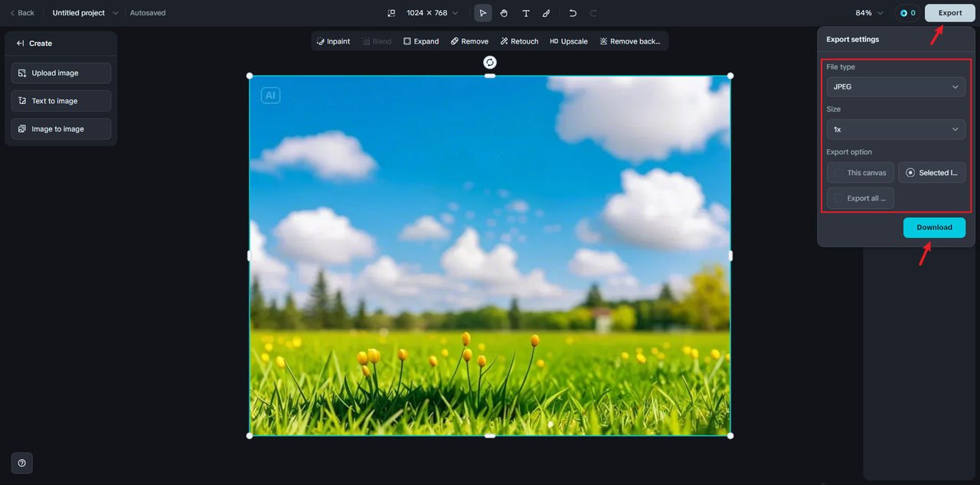Open Text to image generator
Image resolution: width=980 pixels, height=485 pixels.
(61, 101)
